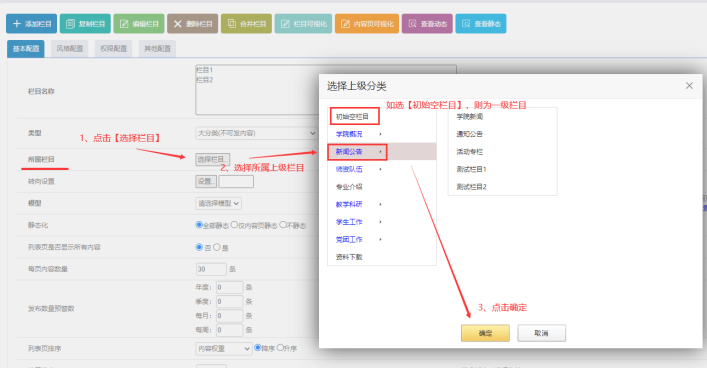The width and height of the screenshot is (707, 368).
Task: Select the 是 radio for list display
Action: point(217,247)
